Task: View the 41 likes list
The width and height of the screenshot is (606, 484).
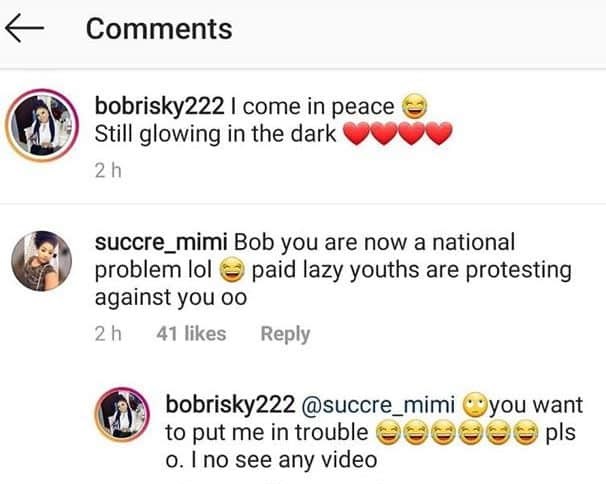Action: click(x=191, y=334)
